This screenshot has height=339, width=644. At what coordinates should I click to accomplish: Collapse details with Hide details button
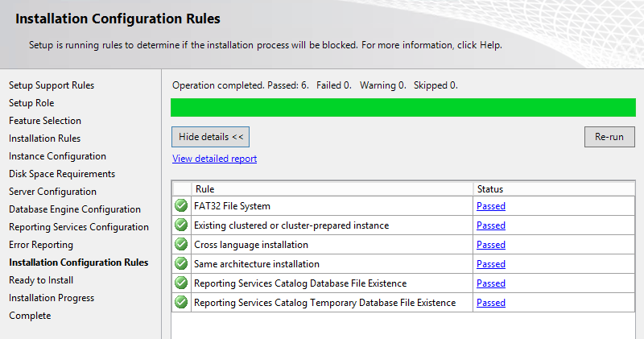click(210, 137)
